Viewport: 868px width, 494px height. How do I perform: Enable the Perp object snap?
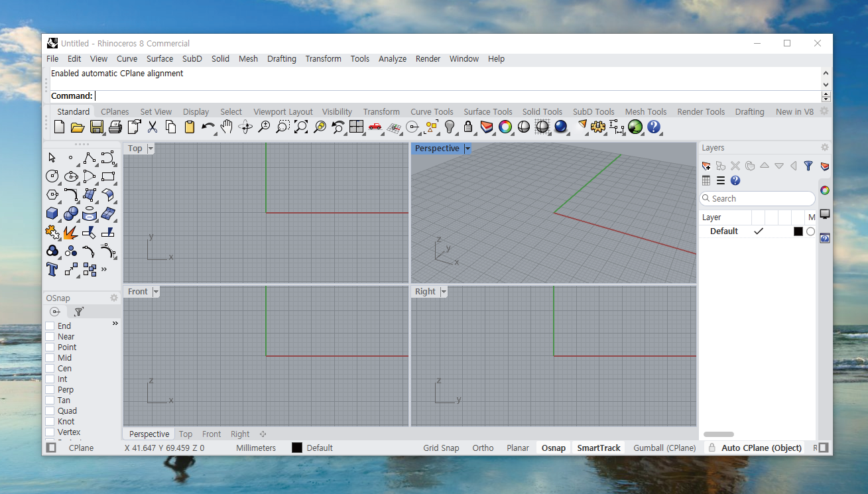click(x=50, y=390)
